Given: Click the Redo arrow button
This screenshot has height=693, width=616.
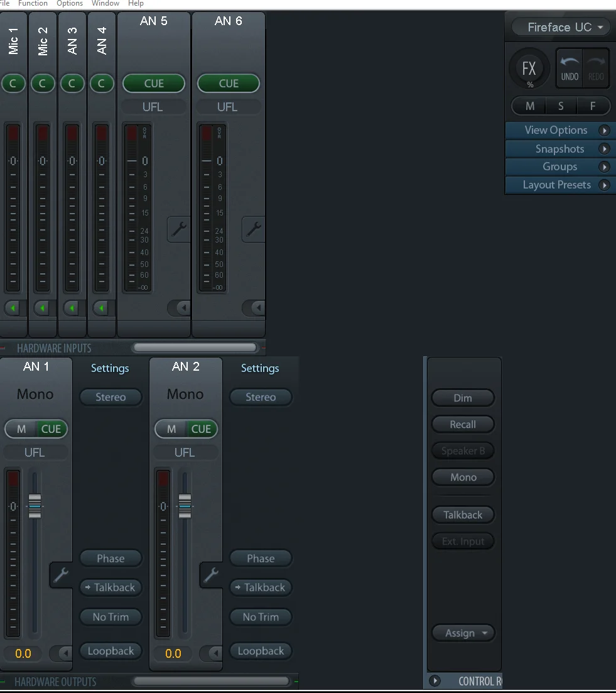Looking at the screenshot, I should click(596, 68).
